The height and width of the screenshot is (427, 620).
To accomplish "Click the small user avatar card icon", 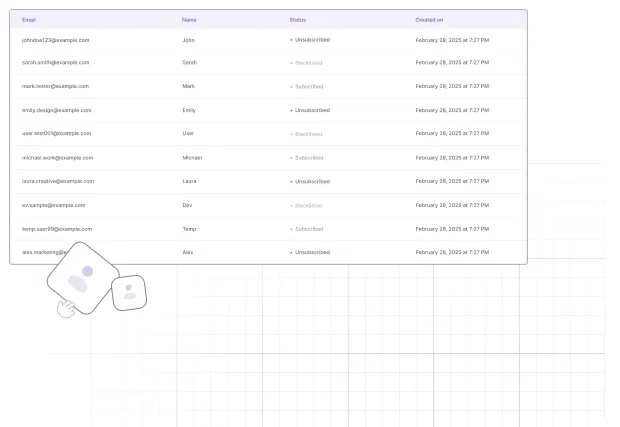I will coord(129,292).
